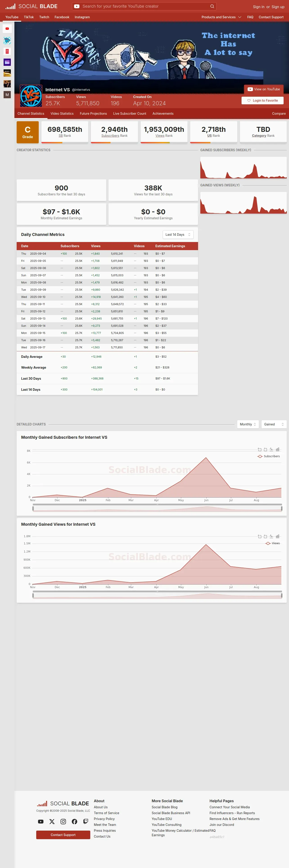Switch to the Instagram platform tab
The height and width of the screenshot is (868, 289).
coord(82,17)
